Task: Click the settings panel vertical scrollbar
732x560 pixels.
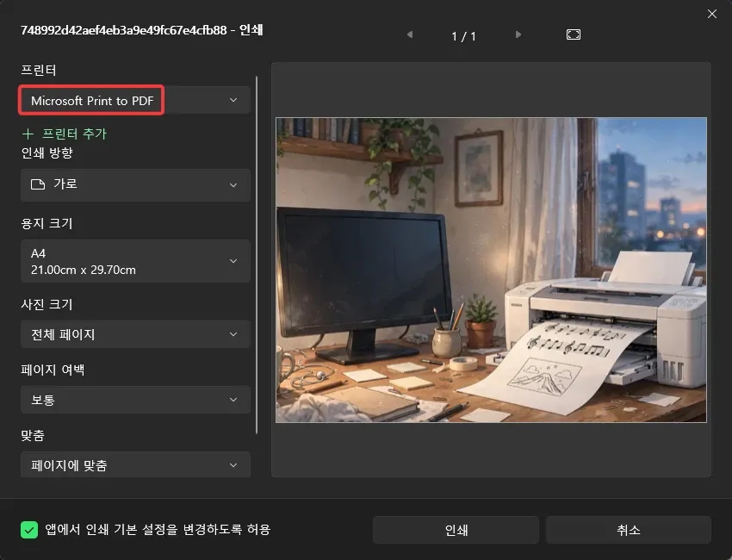Action: [257, 256]
